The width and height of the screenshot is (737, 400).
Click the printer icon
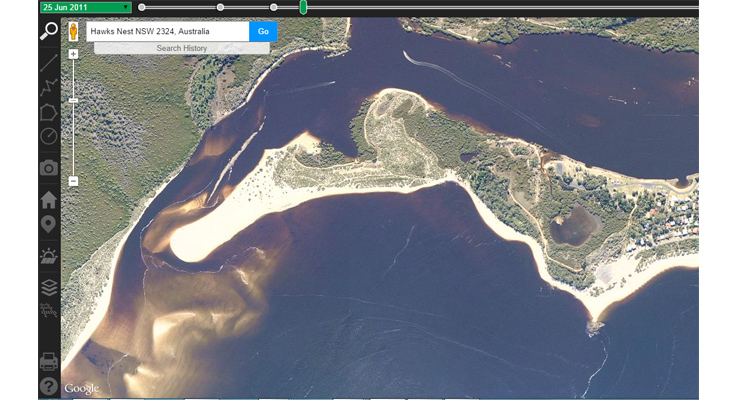click(49, 361)
